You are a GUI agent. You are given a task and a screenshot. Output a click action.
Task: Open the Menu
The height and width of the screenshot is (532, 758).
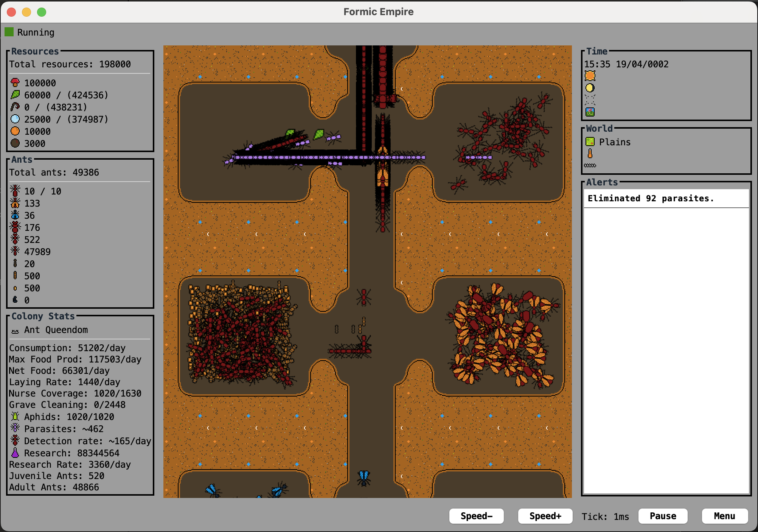tap(724, 516)
